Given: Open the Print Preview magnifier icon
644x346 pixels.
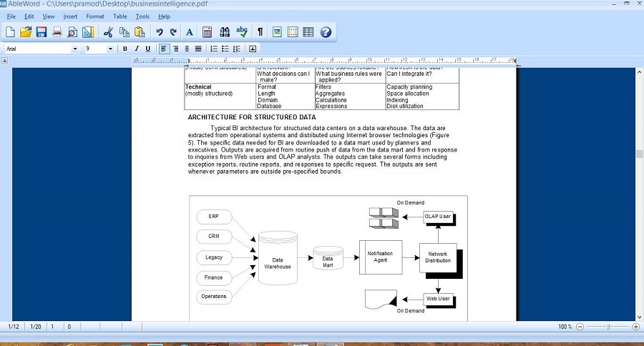Looking at the screenshot, I should (x=72, y=32).
